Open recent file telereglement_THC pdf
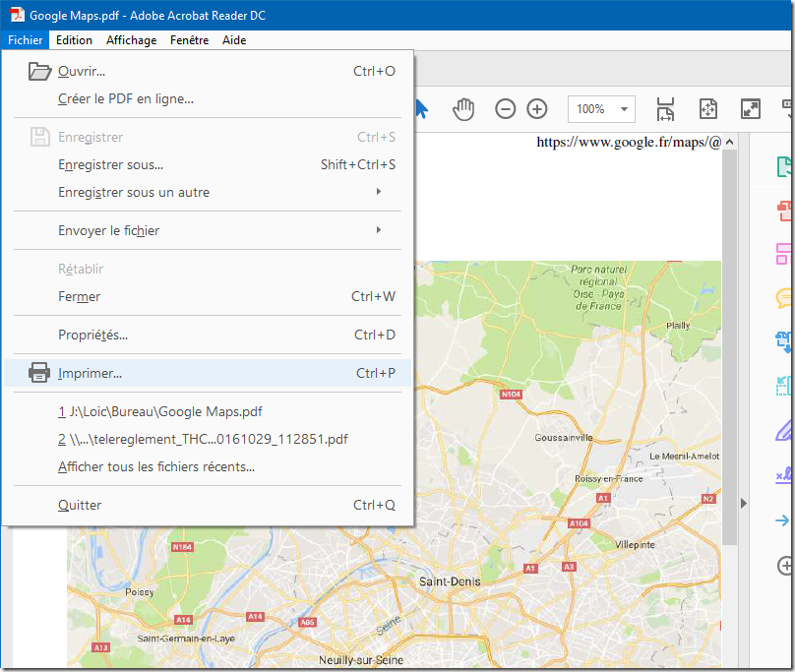This screenshot has height=672, width=795. tap(208, 439)
